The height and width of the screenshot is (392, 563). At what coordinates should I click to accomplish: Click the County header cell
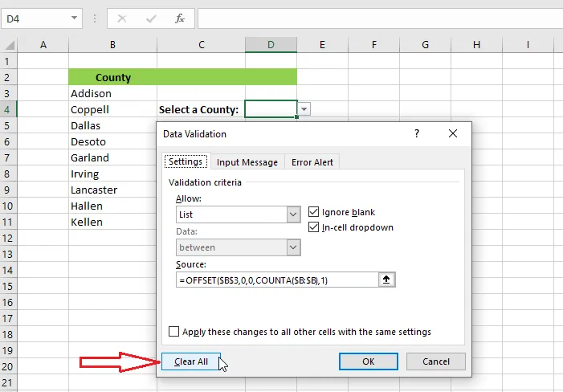112,77
